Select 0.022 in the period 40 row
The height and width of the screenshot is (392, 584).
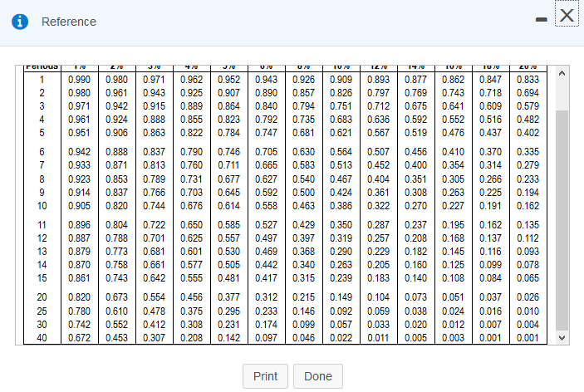pyautogui.click(x=341, y=338)
